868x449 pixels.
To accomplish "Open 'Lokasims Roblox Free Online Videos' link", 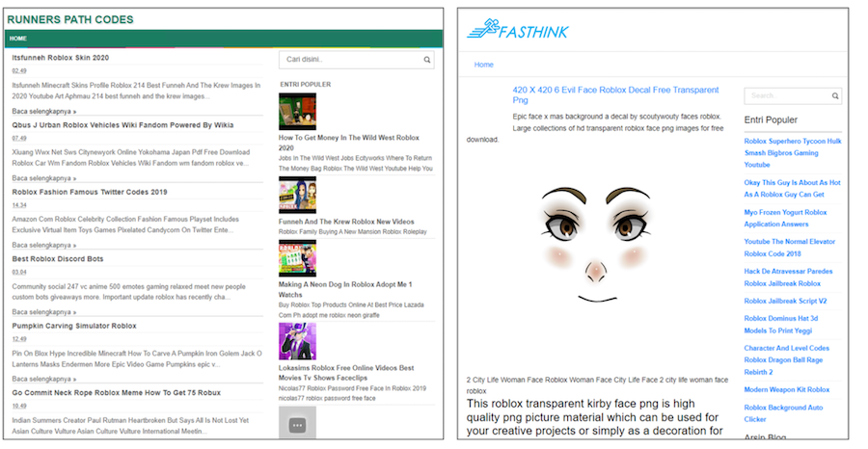I will (346, 373).
